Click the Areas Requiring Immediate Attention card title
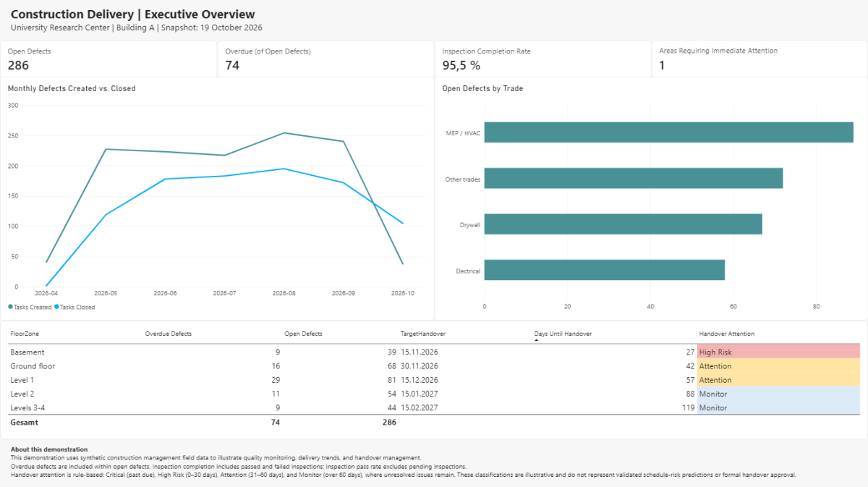868x487 pixels. 718,51
